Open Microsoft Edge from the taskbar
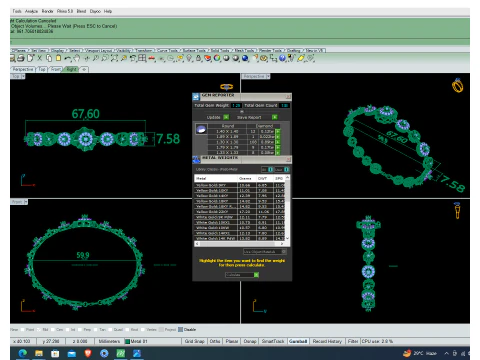 pos(22,353)
